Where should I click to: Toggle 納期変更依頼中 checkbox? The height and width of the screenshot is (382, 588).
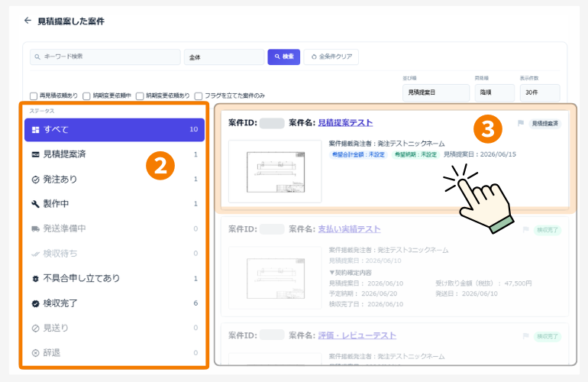point(86,96)
